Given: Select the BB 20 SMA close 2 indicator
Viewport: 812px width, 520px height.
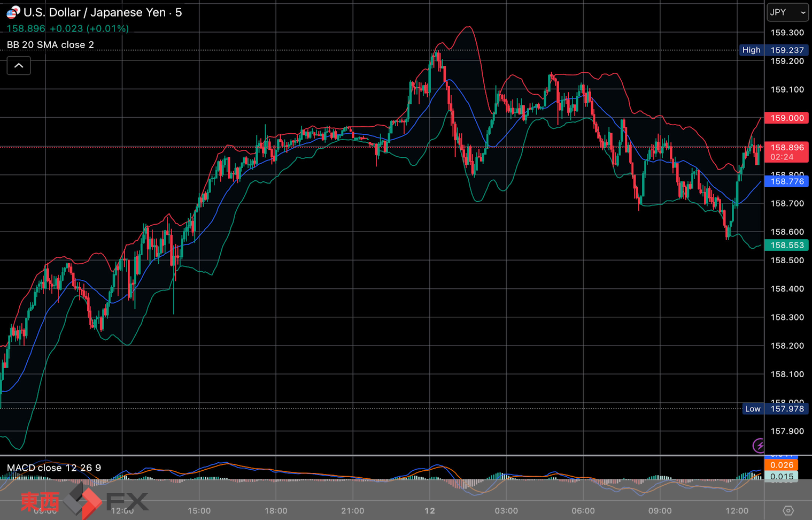Looking at the screenshot, I should click(x=50, y=45).
